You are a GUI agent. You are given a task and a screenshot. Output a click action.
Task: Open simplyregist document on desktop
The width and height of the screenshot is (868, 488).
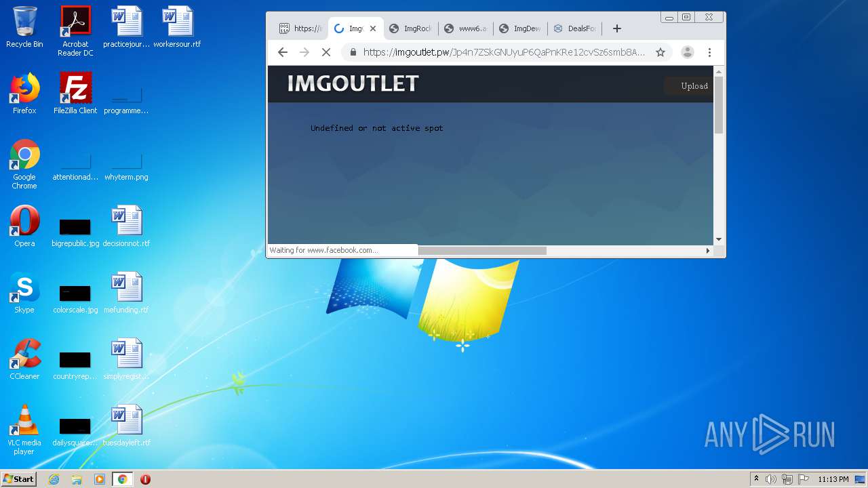[x=126, y=359]
